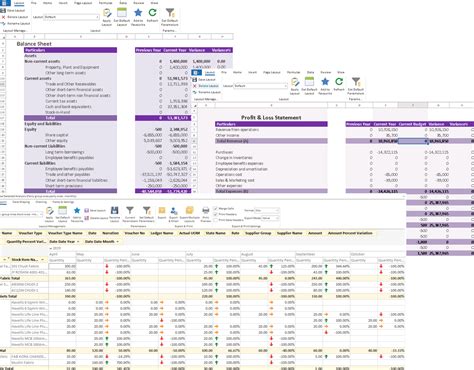Click Rename Layout in Profit & Loss window
Screen dimensions: 474x370
207,92
